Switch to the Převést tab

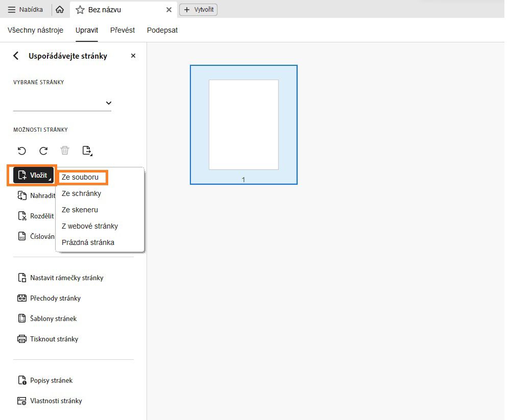click(x=123, y=30)
